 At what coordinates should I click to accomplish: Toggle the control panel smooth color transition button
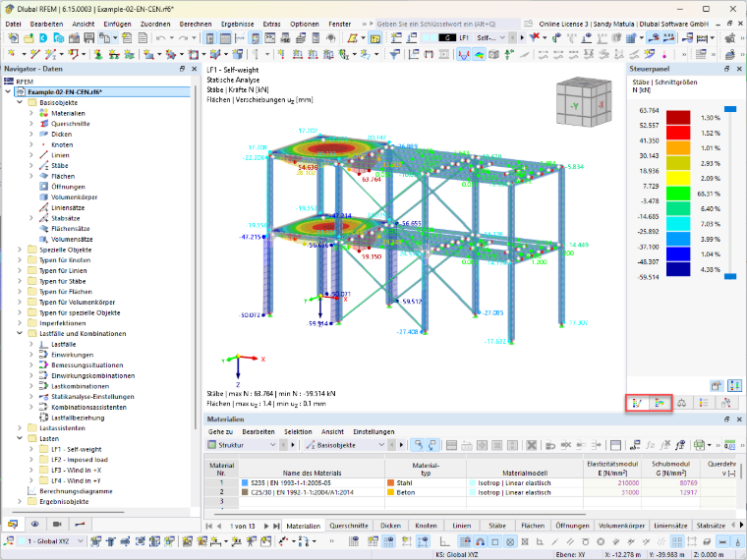point(734,385)
